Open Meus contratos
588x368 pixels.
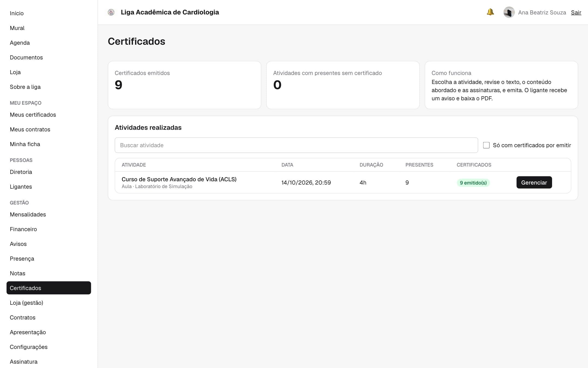(x=49, y=129)
